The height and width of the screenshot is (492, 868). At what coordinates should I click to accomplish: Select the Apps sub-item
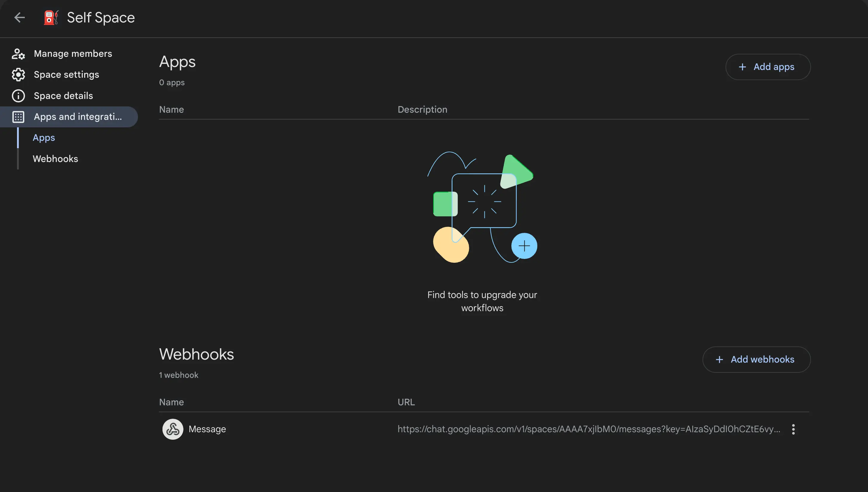click(44, 138)
